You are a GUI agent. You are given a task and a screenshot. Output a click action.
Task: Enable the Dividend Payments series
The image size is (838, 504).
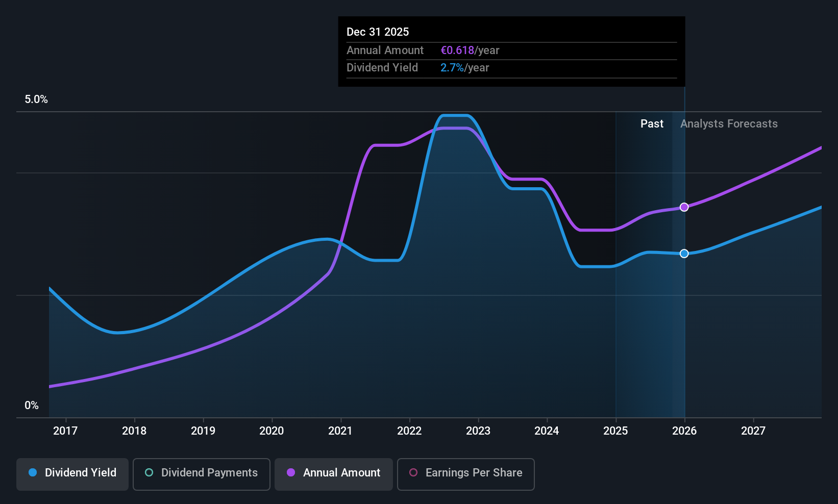201,474
